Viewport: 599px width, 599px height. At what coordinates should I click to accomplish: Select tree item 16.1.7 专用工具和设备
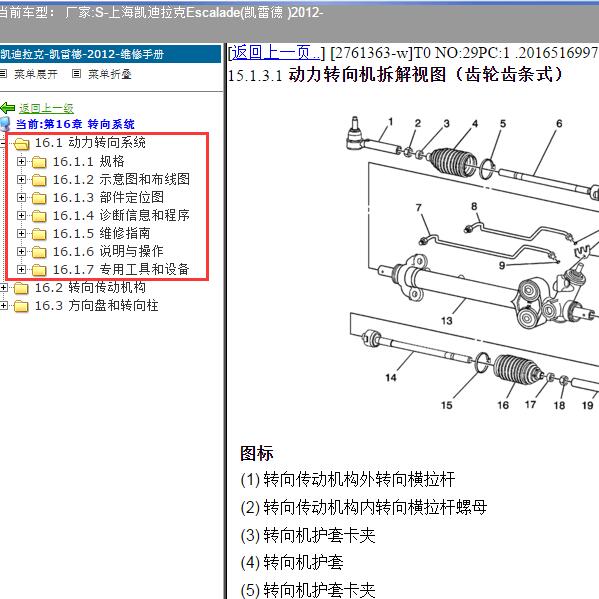click(x=121, y=269)
